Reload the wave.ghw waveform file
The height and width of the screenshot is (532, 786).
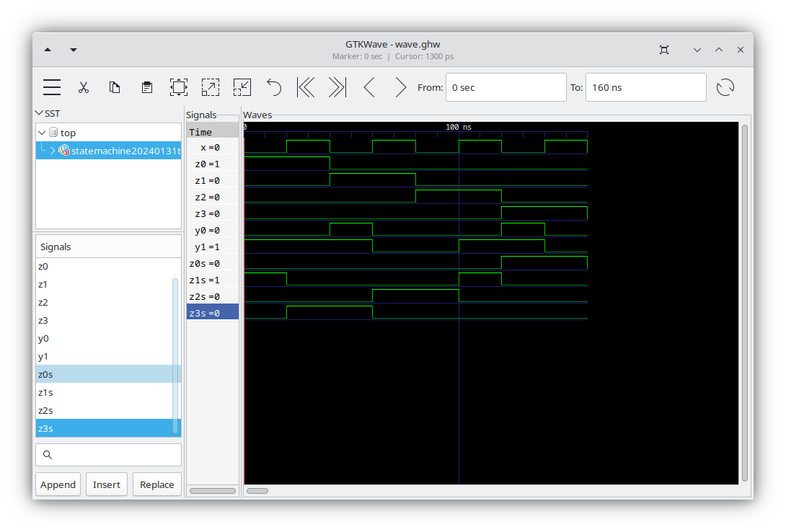coord(725,87)
